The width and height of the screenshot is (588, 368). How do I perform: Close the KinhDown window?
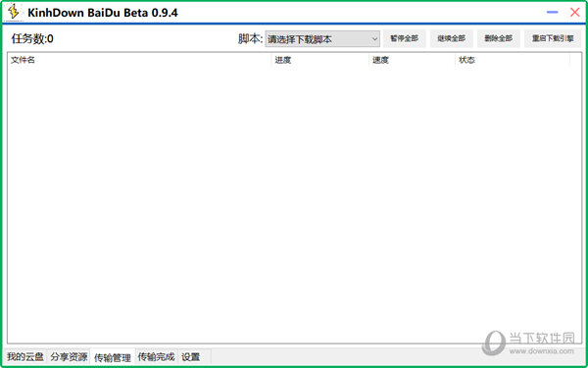[x=575, y=12]
